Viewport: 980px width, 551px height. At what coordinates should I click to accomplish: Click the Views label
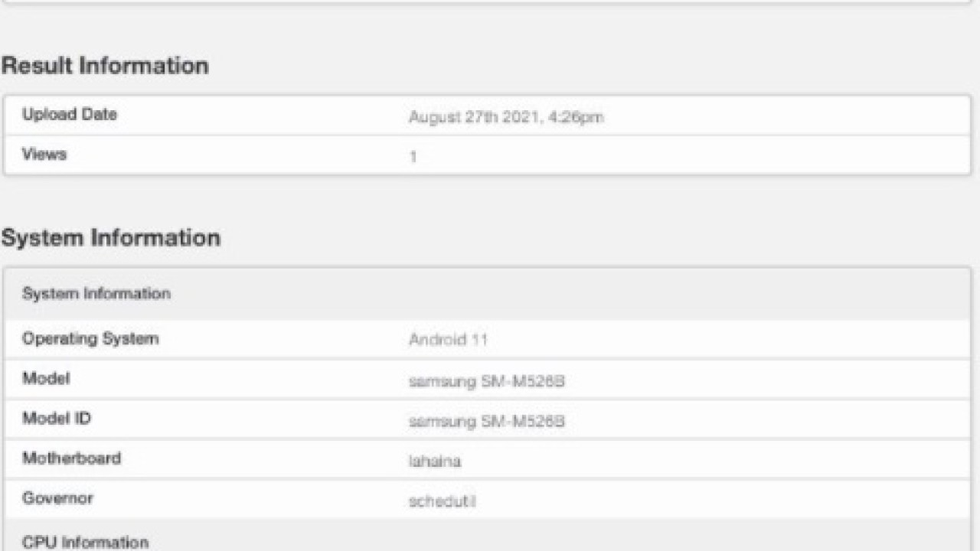point(44,155)
